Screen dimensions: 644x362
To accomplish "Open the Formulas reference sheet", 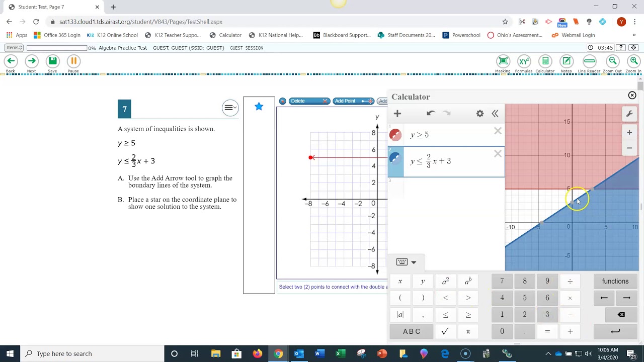I will click(524, 61).
